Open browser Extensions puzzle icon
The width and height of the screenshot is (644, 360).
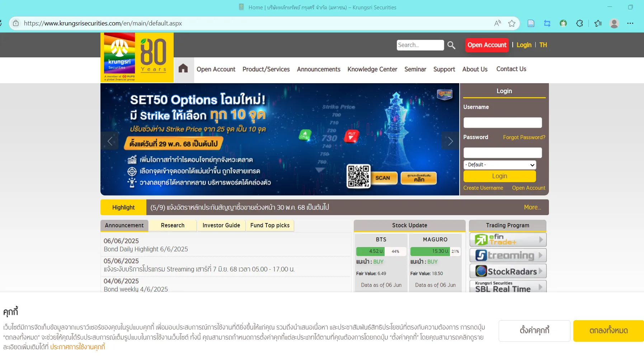point(579,23)
